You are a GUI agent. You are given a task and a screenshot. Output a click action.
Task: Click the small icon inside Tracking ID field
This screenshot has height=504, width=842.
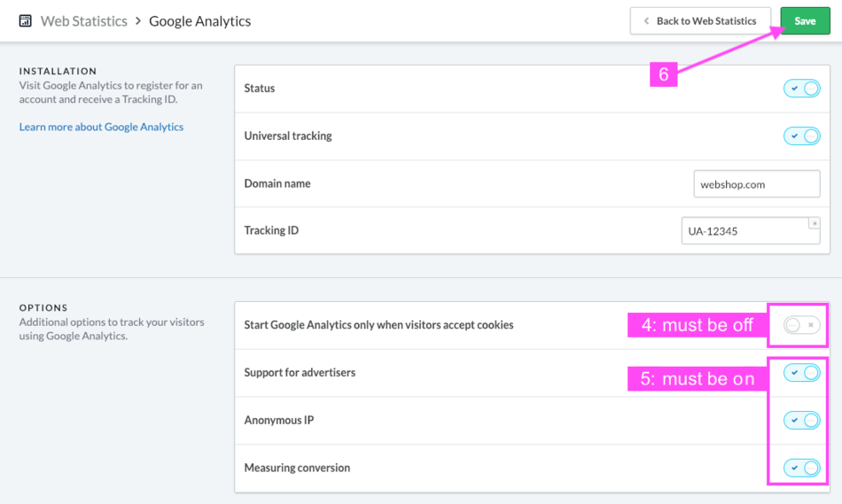pyautogui.click(x=814, y=223)
